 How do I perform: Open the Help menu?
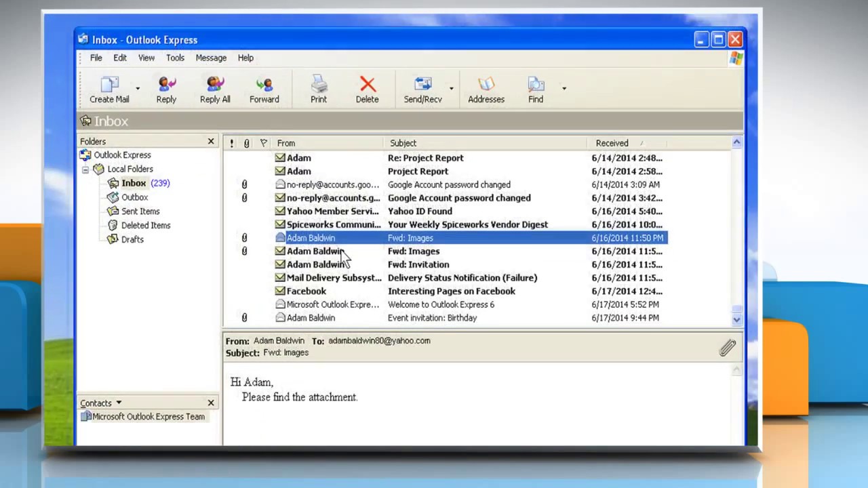point(245,58)
